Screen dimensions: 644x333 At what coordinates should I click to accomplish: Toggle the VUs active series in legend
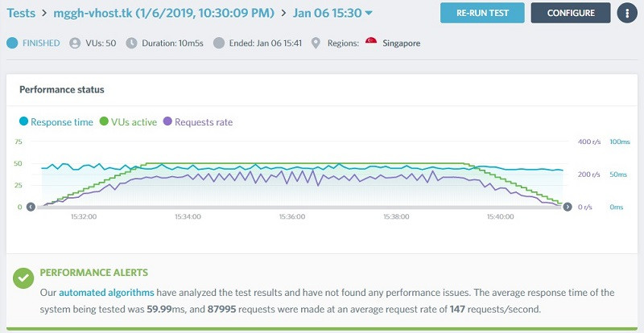click(129, 122)
